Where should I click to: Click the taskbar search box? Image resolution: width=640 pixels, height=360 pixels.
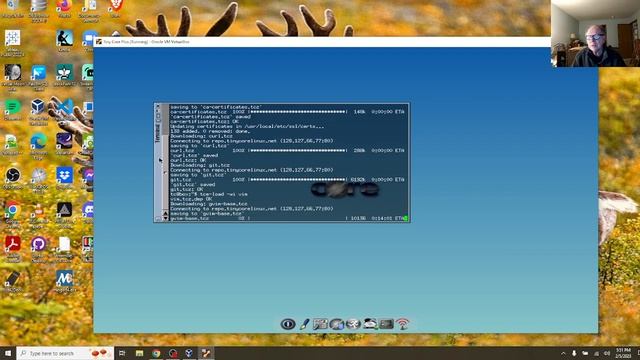coord(65,353)
